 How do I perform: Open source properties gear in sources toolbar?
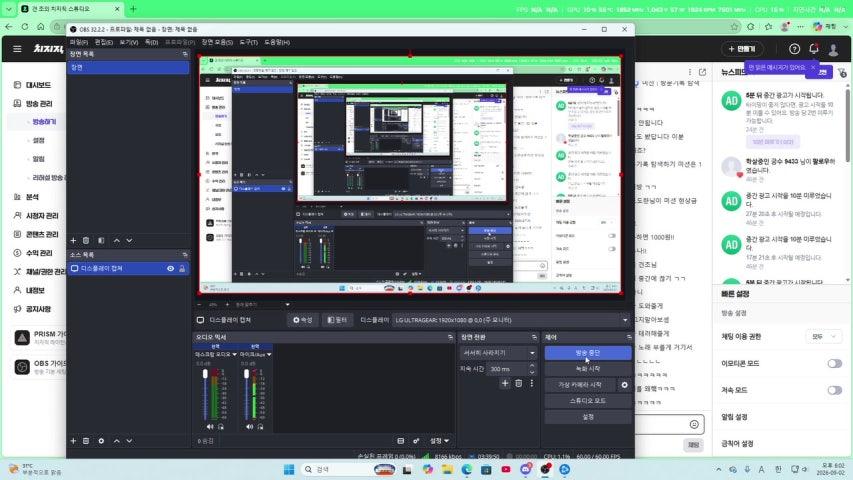[x=101, y=441]
